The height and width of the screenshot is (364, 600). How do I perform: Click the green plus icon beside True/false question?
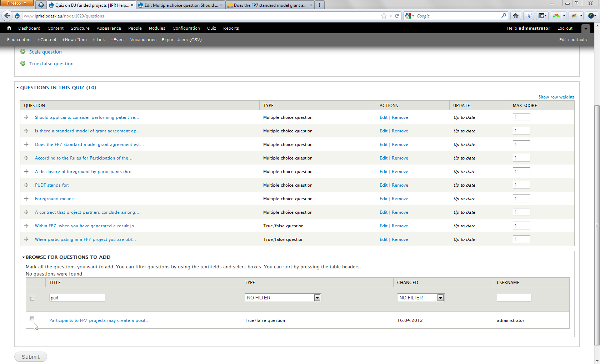[23, 64]
